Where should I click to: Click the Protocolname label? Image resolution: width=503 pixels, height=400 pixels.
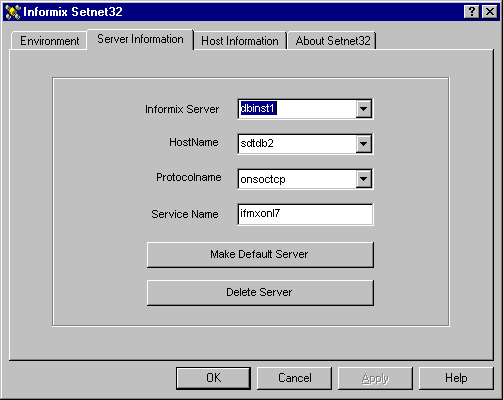pyautogui.click(x=189, y=177)
